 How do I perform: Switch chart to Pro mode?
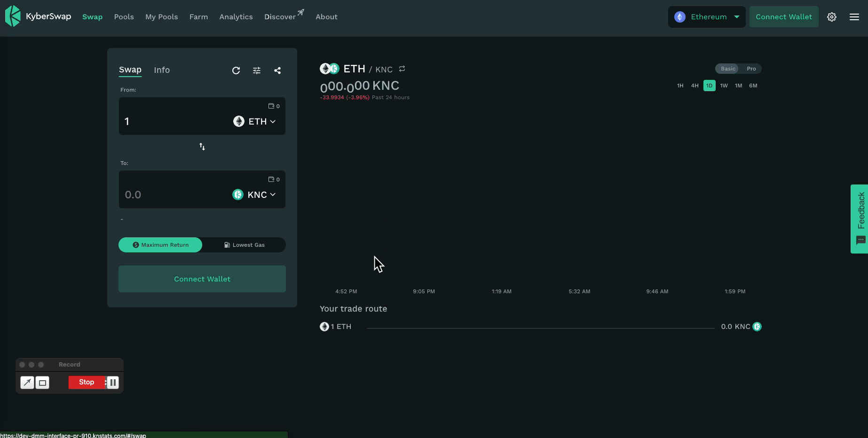(x=751, y=69)
